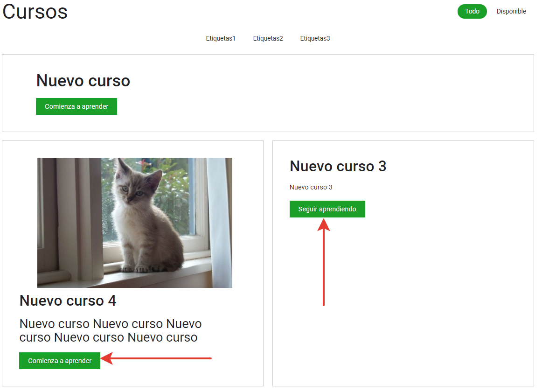Click the small Nuevo curso 3 description text
The image size is (549, 392).
click(x=311, y=187)
